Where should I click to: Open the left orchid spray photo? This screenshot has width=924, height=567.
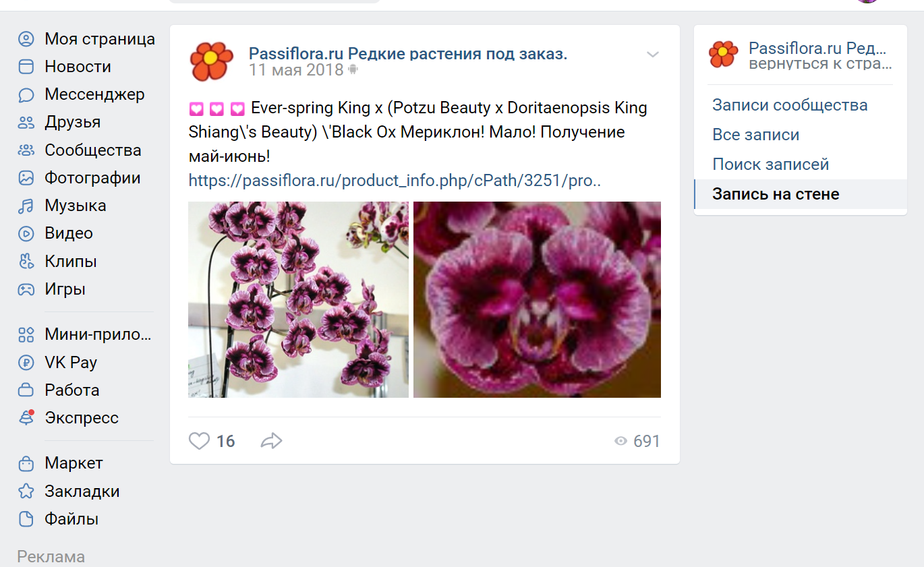298,299
